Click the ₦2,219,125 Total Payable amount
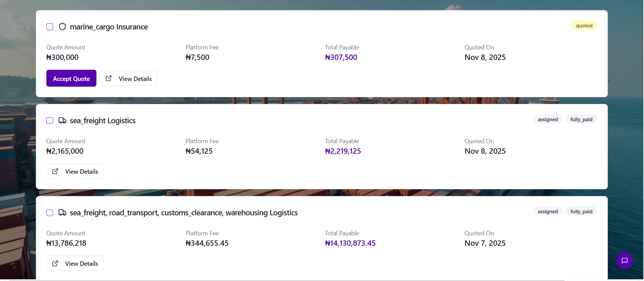Image resolution: width=644 pixels, height=281 pixels. coord(343,151)
